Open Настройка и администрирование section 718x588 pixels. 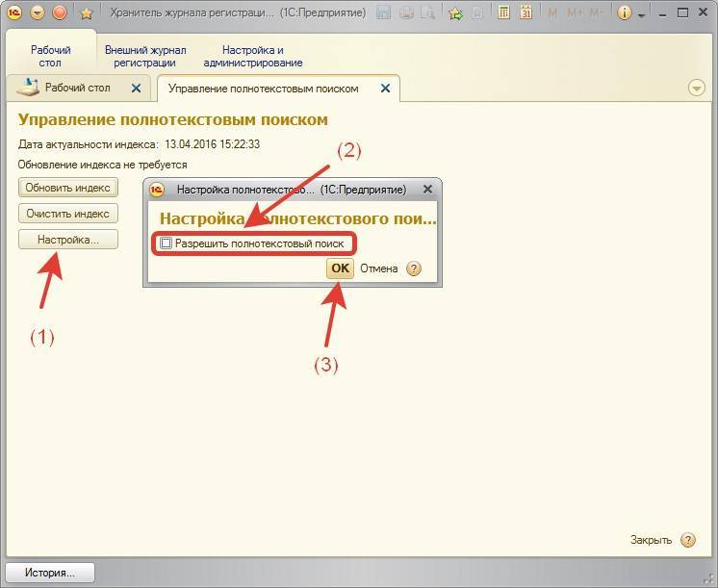point(253,56)
